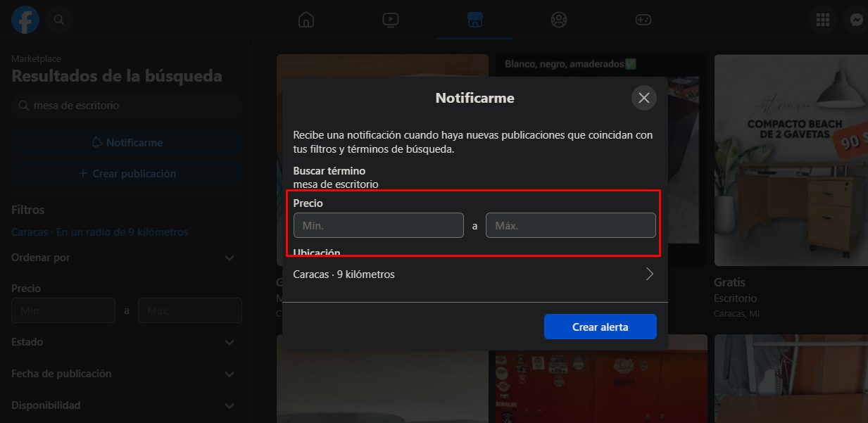This screenshot has height=423, width=868.
Task: Click the sidebar Máx. price field
Action: [190, 310]
